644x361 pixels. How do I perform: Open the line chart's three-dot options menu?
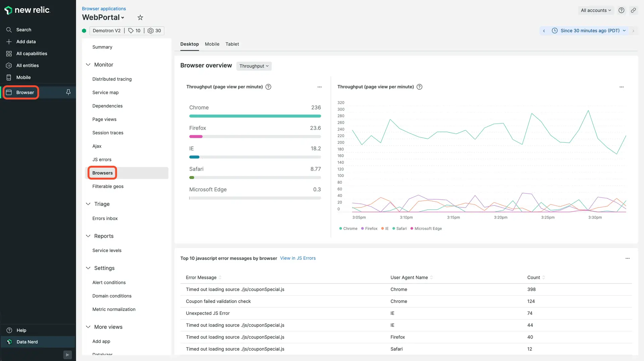click(622, 87)
